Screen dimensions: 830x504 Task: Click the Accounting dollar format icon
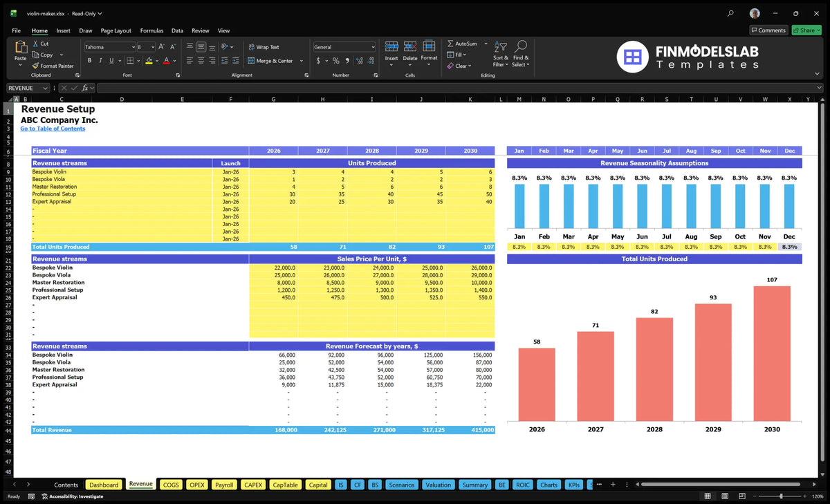click(318, 61)
